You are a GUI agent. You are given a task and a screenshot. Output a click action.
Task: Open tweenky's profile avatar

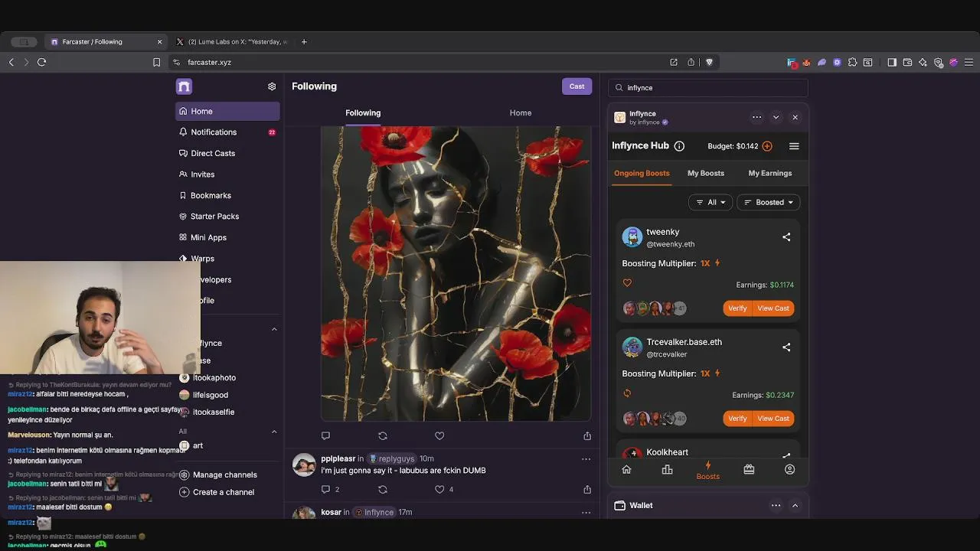click(x=632, y=237)
